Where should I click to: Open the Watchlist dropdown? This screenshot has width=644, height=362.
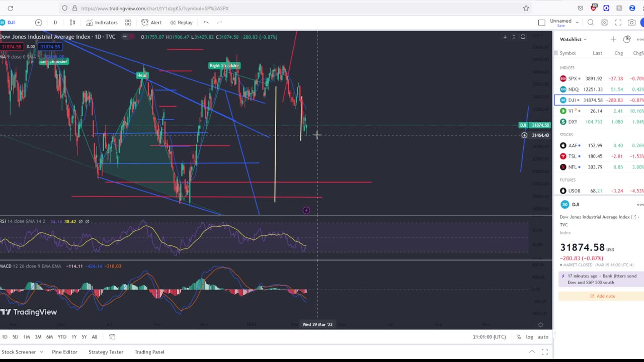pos(573,39)
